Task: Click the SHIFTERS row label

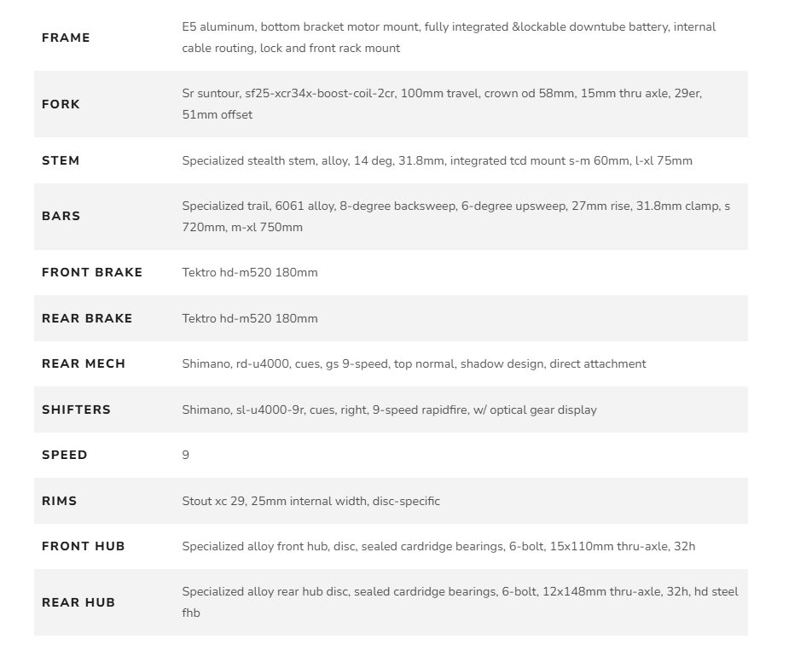Action: (76, 410)
